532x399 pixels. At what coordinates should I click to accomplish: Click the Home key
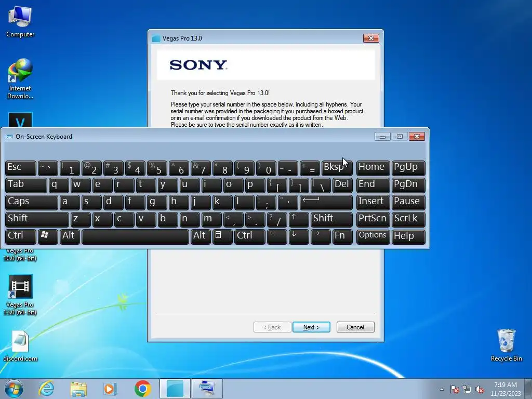coord(373,168)
